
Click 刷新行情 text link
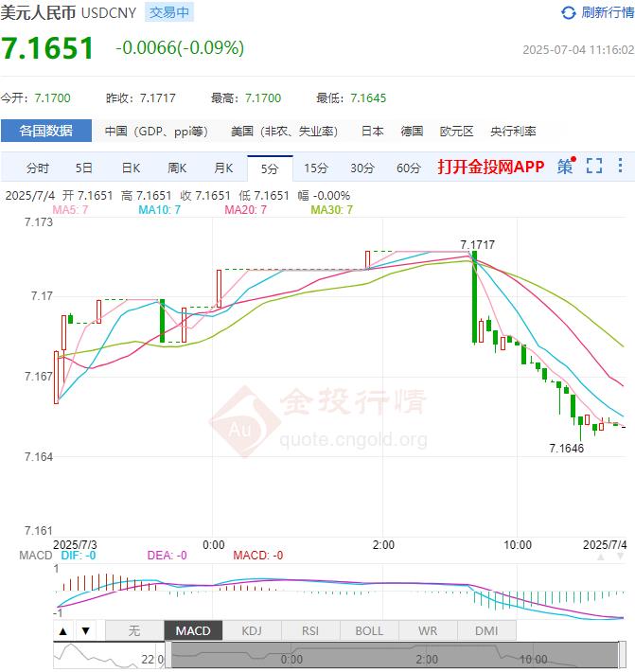pos(608,12)
